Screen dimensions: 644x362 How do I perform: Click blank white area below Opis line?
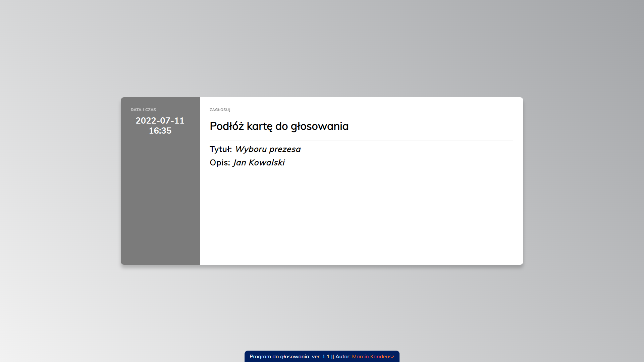361,215
